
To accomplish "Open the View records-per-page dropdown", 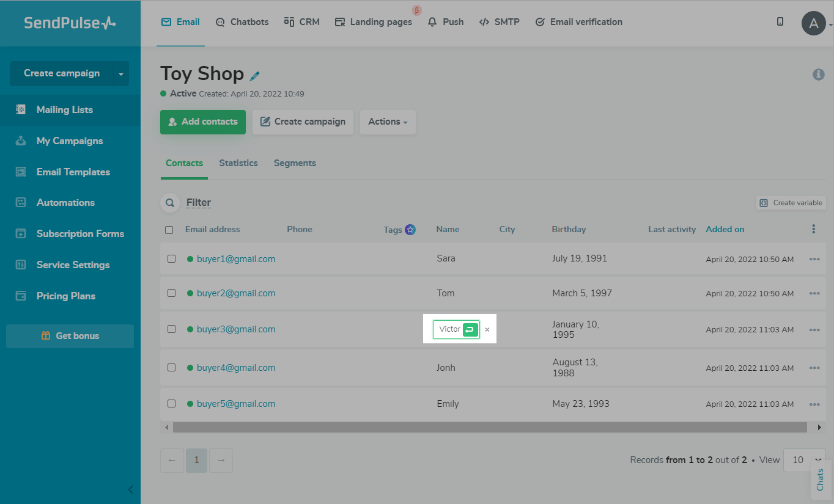I will [804, 460].
